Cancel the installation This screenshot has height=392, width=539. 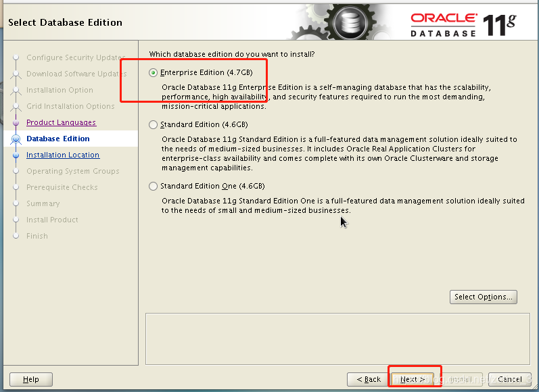[x=510, y=379]
